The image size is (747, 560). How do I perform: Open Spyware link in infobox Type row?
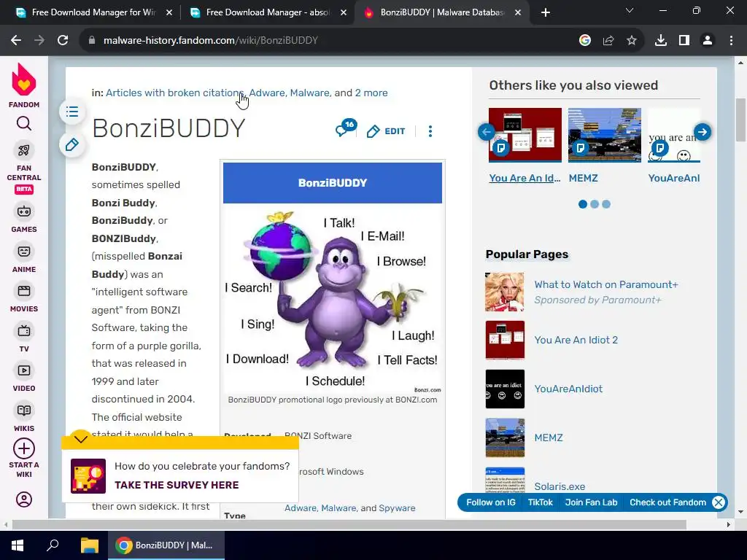(397, 508)
